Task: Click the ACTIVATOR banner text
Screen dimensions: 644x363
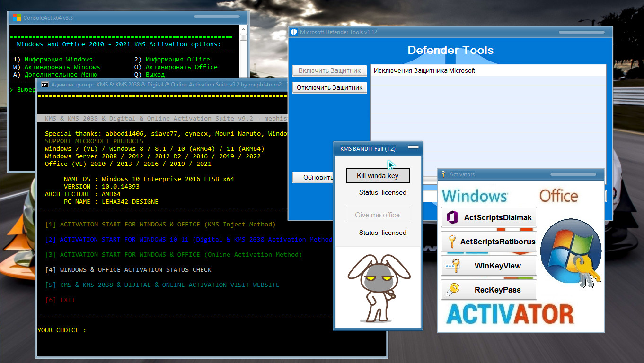Action: (510, 314)
